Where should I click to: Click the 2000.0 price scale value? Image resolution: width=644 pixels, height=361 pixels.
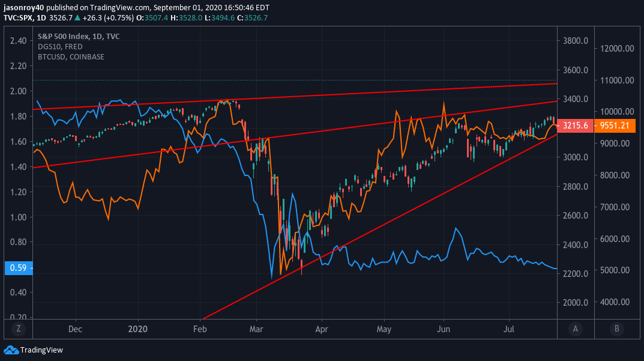click(576, 303)
